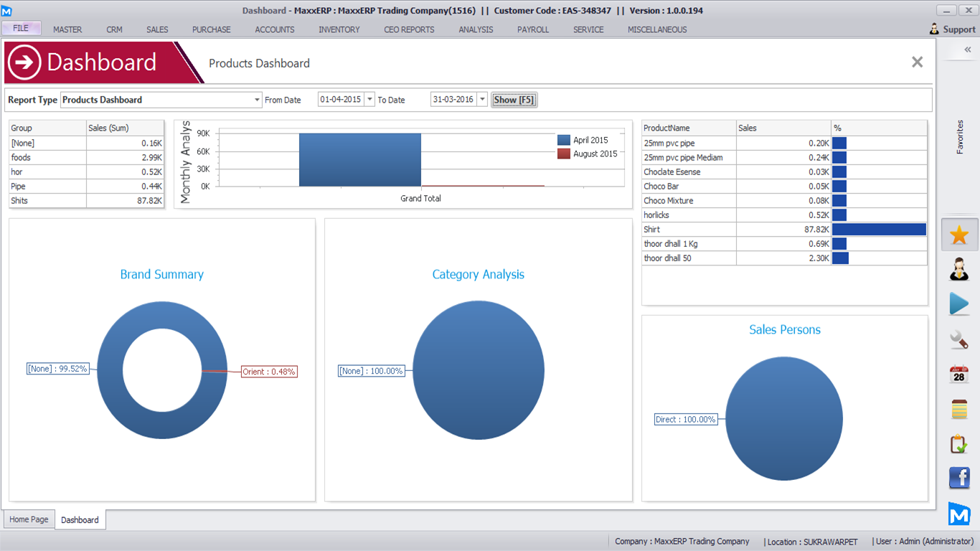
Task: Open the Facebook icon in sidebar
Action: [959, 478]
